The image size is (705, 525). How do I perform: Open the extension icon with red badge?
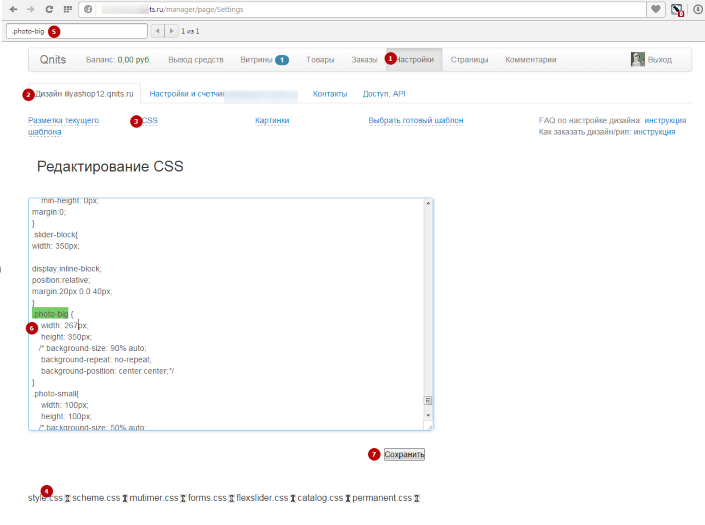(x=677, y=10)
